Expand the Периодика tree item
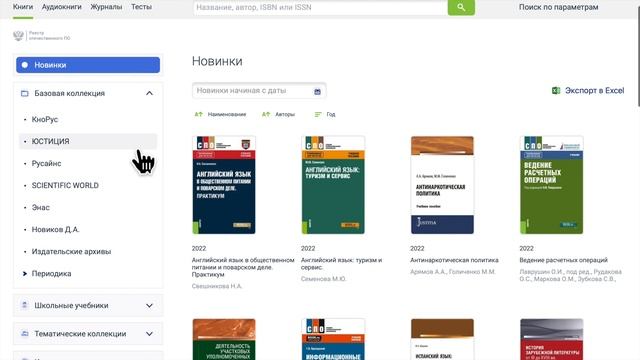Image resolution: width=640 pixels, height=360 pixels. coord(24,273)
